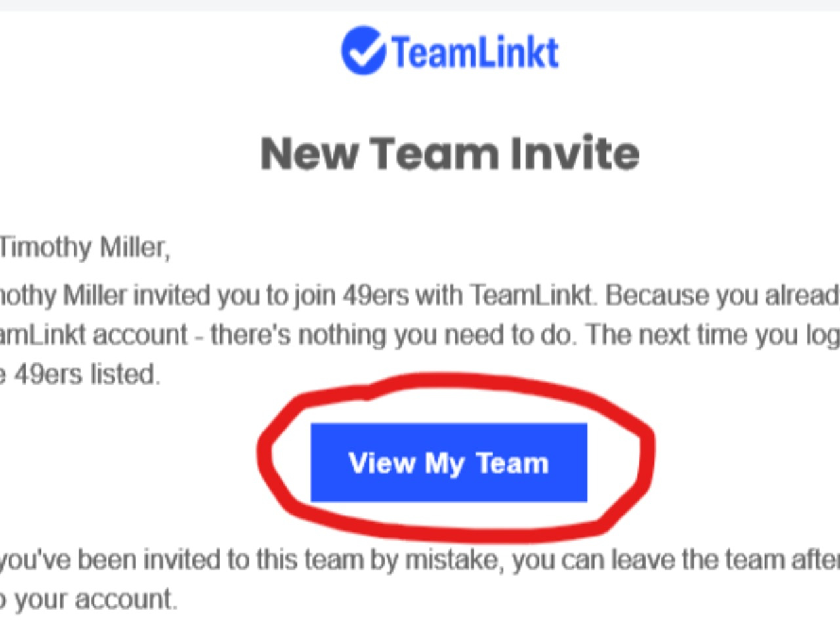Click the TeamLinkt checkmark logo icon
The image size is (840, 630).
tap(362, 51)
